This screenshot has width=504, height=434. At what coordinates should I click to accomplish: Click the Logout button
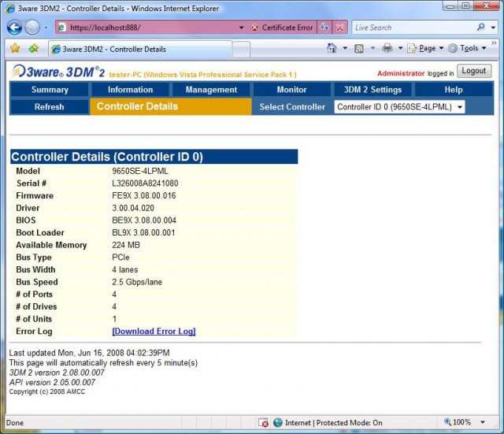(x=474, y=71)
